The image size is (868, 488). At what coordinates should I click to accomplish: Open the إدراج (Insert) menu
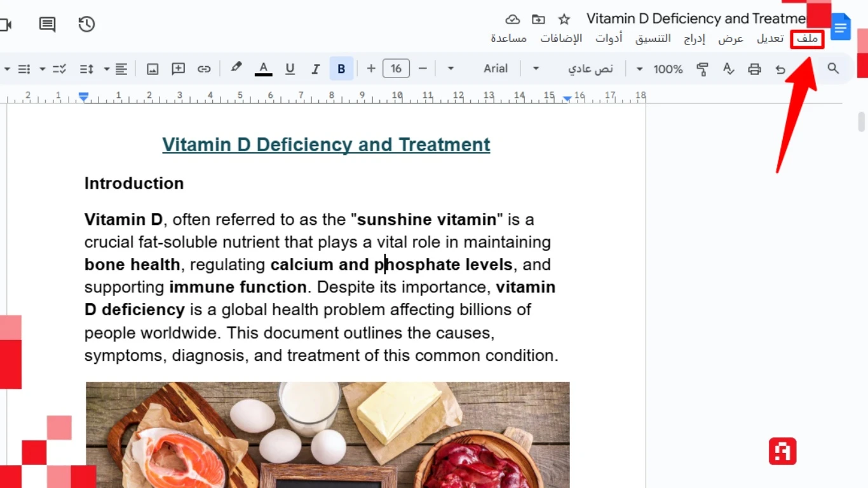(695, 39)
